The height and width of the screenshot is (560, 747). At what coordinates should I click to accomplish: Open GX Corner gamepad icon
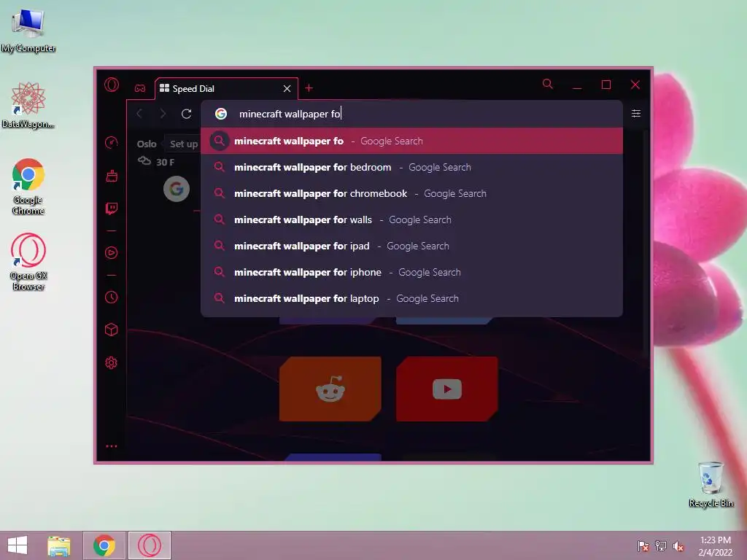point(140,88)
